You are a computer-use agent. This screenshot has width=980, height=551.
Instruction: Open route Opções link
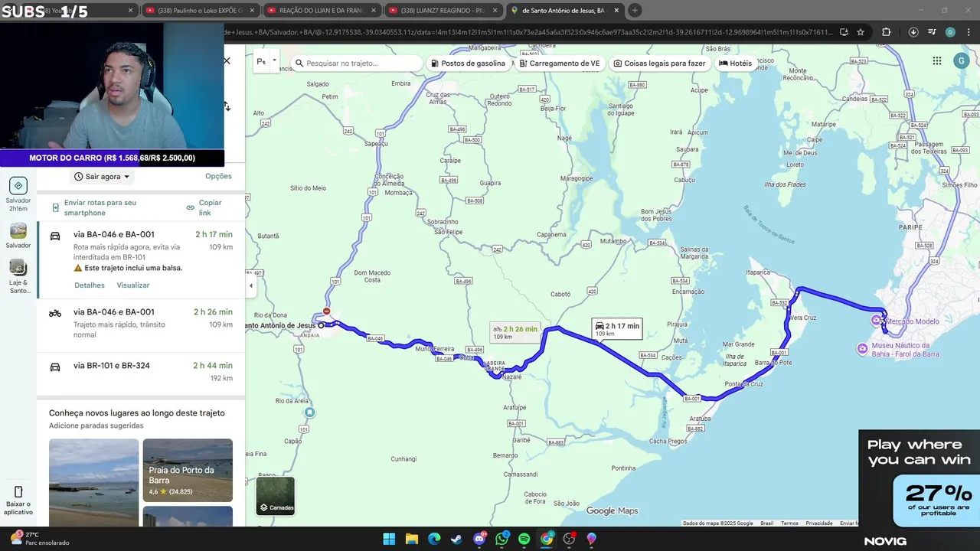218,176
